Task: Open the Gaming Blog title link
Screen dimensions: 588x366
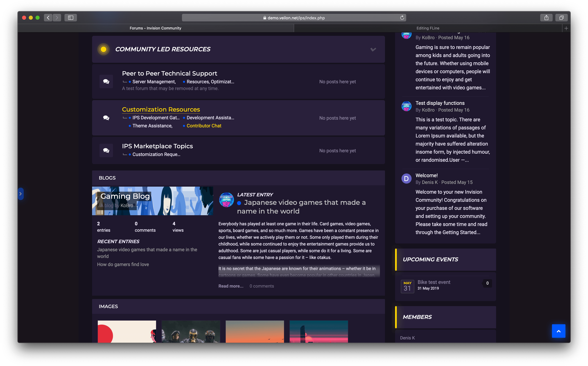Action: (125, 196)
